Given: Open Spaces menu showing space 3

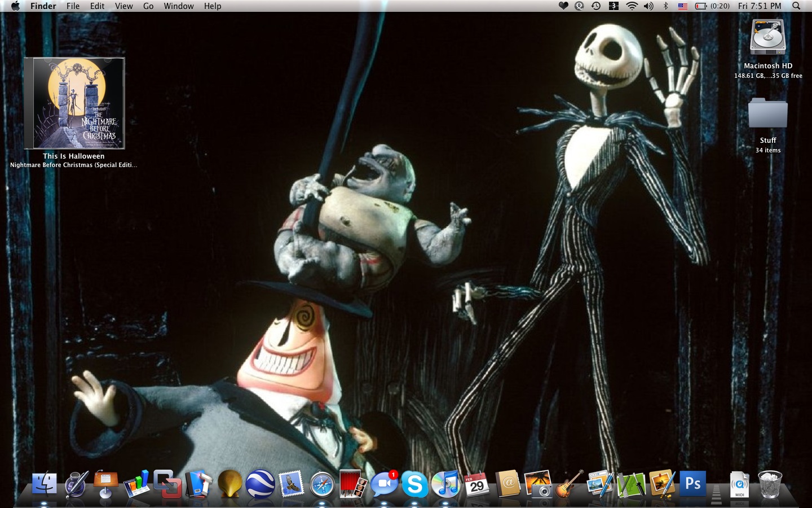Looking at the screenshot, I should [x=614, y=6].
